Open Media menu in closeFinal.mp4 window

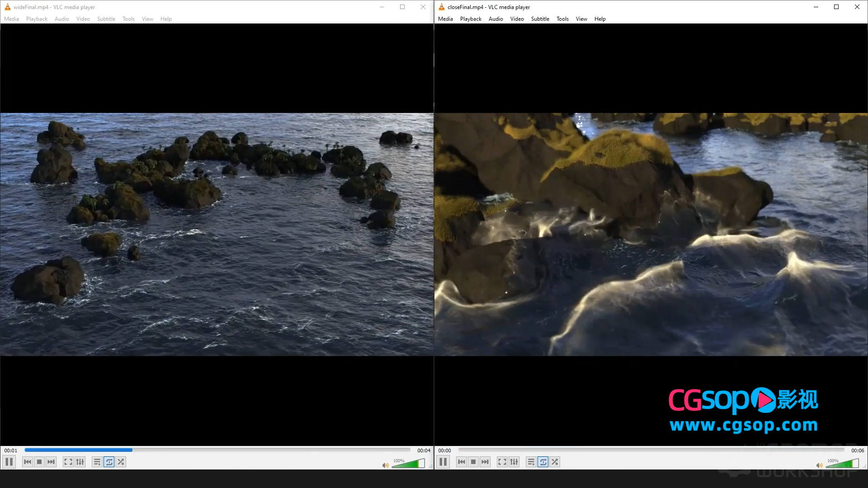click(x=445, y=19)
